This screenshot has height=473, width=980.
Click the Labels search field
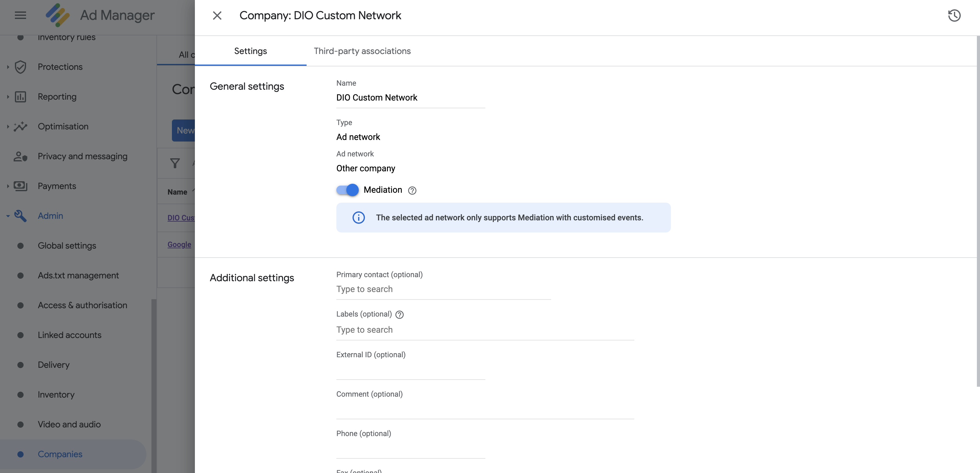(x=485, y=330)
